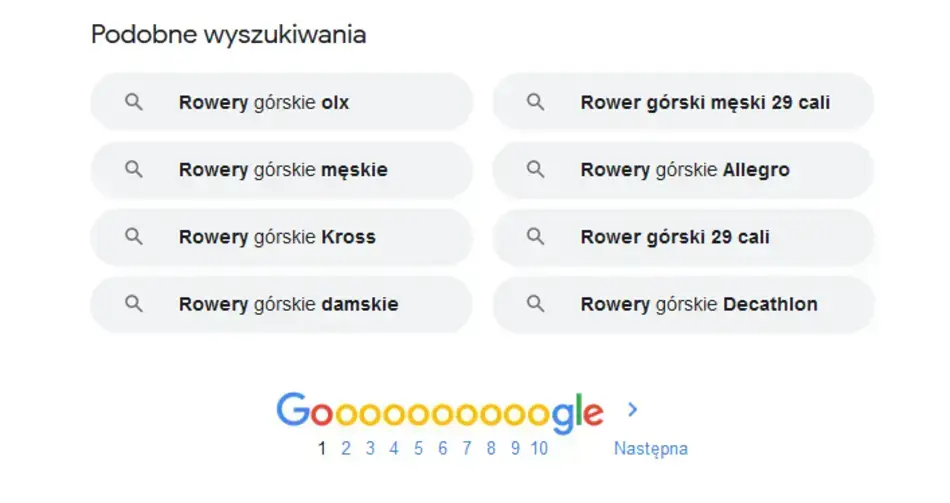Viewport: 950px width, 503px height.
Task: Select the Rowery górskie olx suggestion
Action: pyautogui.click(x=264, y=102)
